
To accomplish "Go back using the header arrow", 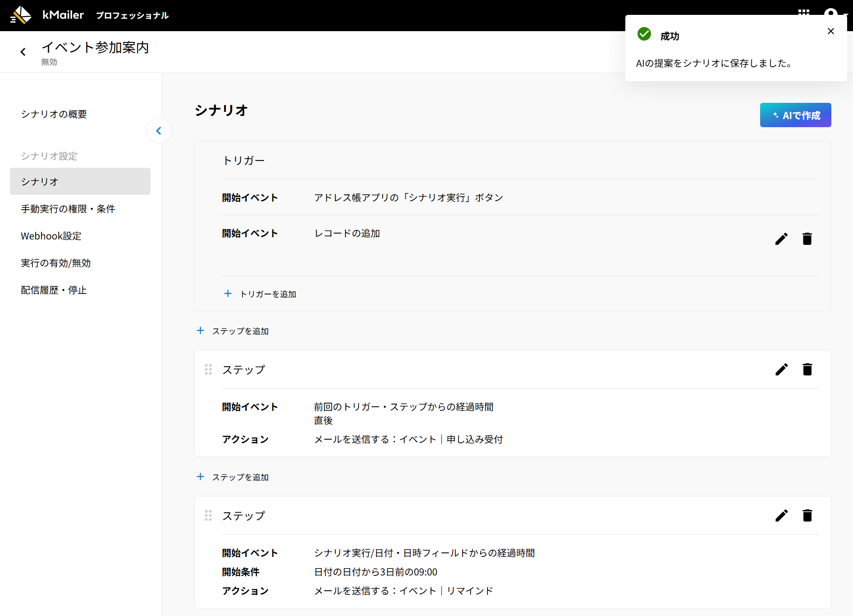I will pyautogui.click(x=23, y=52).
